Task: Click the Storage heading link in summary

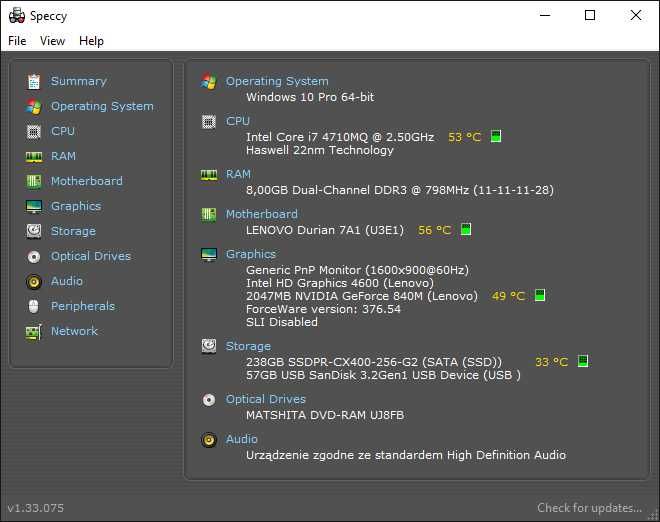Action: (x=248, y=346)
